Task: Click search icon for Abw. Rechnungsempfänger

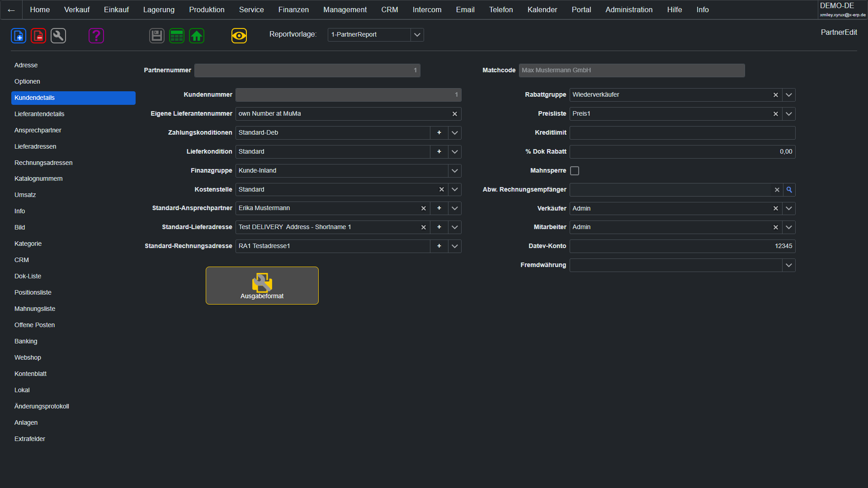Action: [x=789, y=190]
